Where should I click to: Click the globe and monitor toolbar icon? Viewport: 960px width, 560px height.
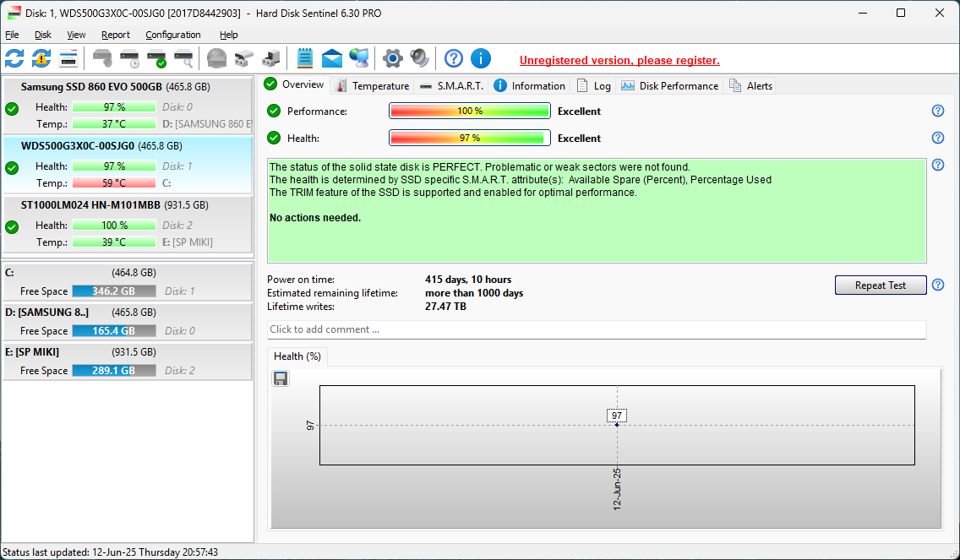(359, 59)
